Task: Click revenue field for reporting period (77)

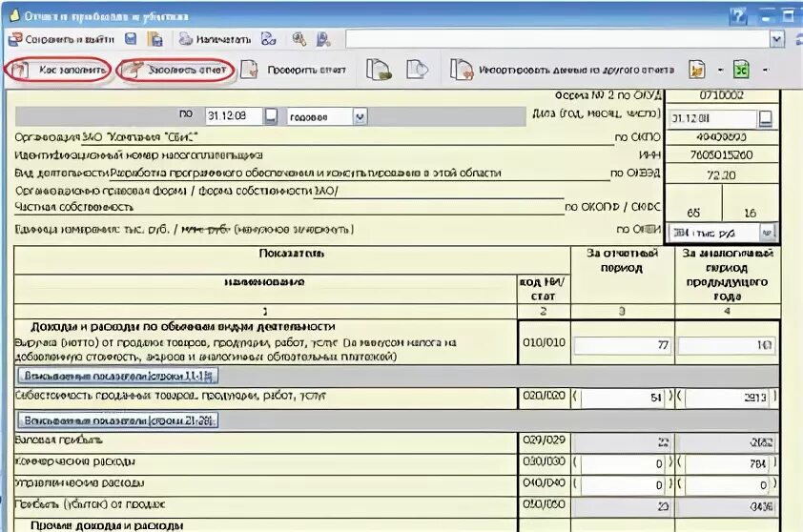Action: click(623, 345)
